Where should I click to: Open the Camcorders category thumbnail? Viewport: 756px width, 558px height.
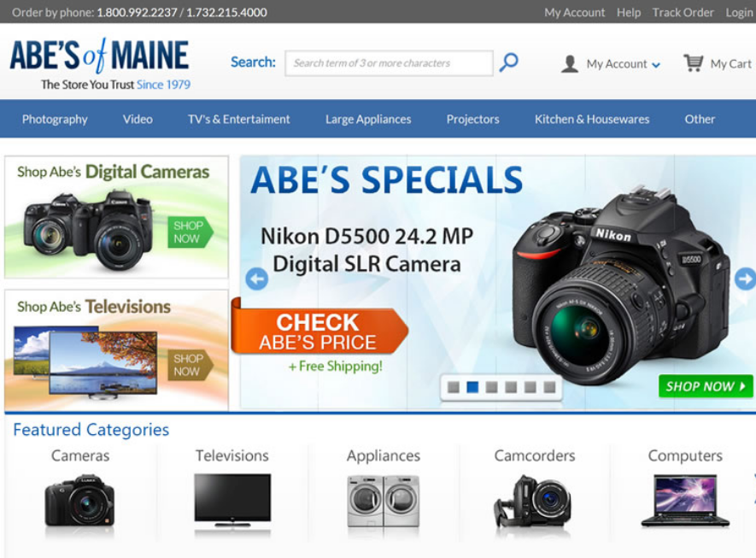tap(532, 501)
